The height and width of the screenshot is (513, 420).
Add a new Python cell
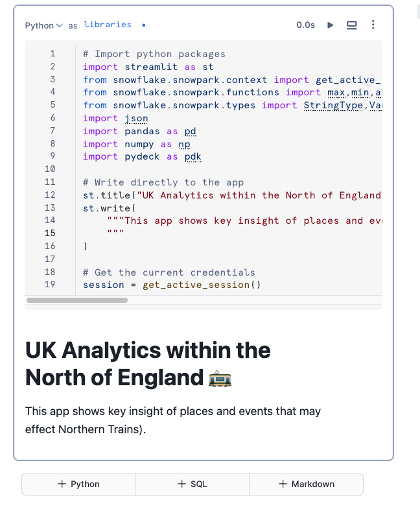[x=78, y=484]
